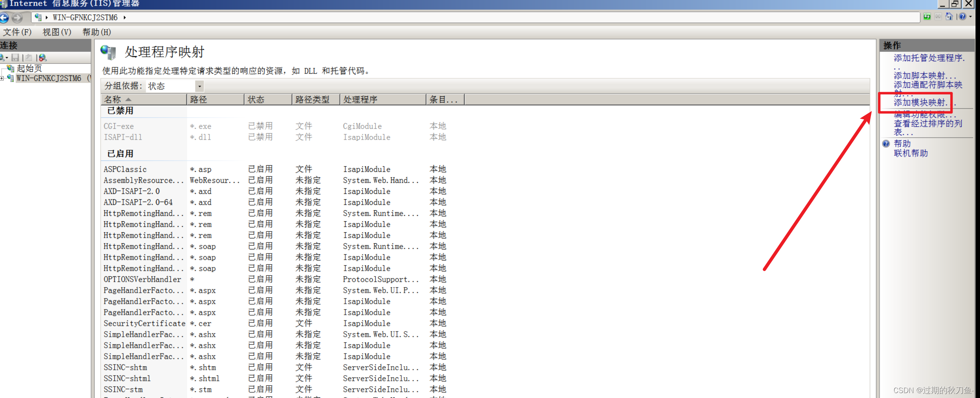This screenshot has height=398, width=980.
Task: Refresh the page with the green refresh icon
Action: [x=927, y=17]
